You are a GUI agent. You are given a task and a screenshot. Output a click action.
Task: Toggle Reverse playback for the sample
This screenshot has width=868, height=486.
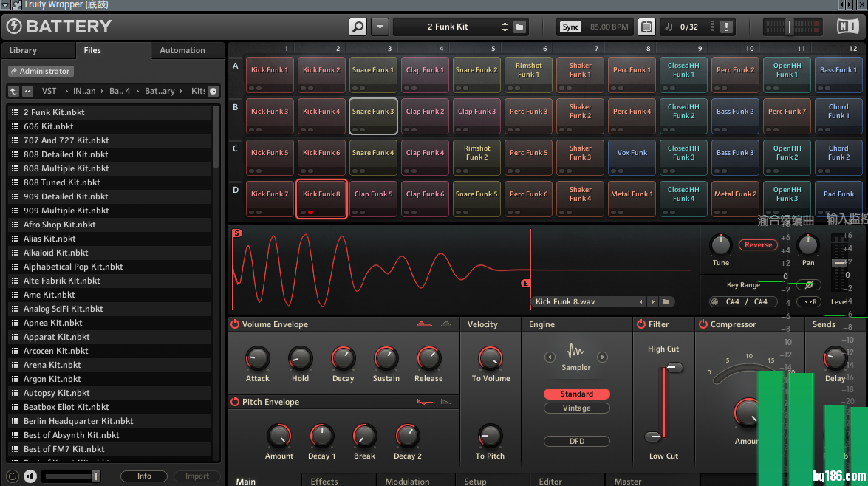[x=758, y=244]
